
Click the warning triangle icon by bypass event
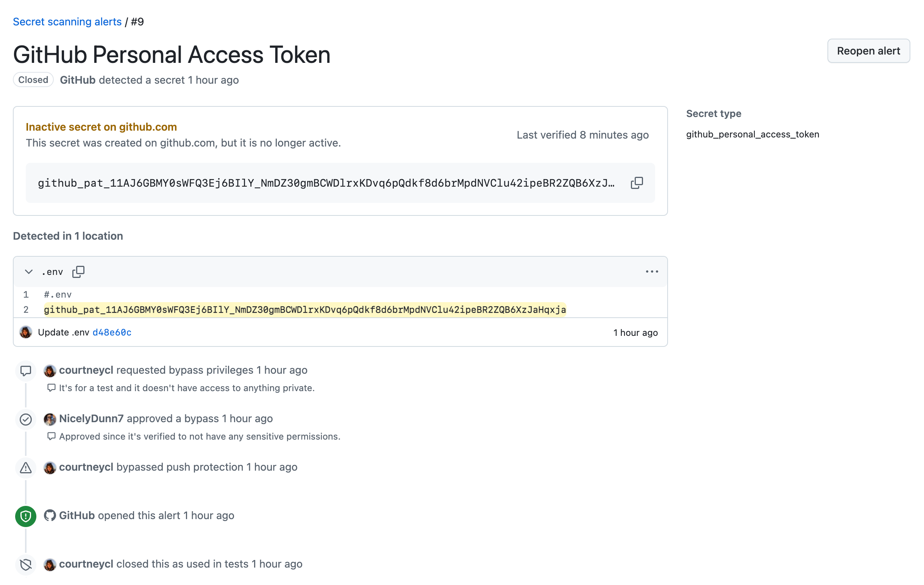26,467
